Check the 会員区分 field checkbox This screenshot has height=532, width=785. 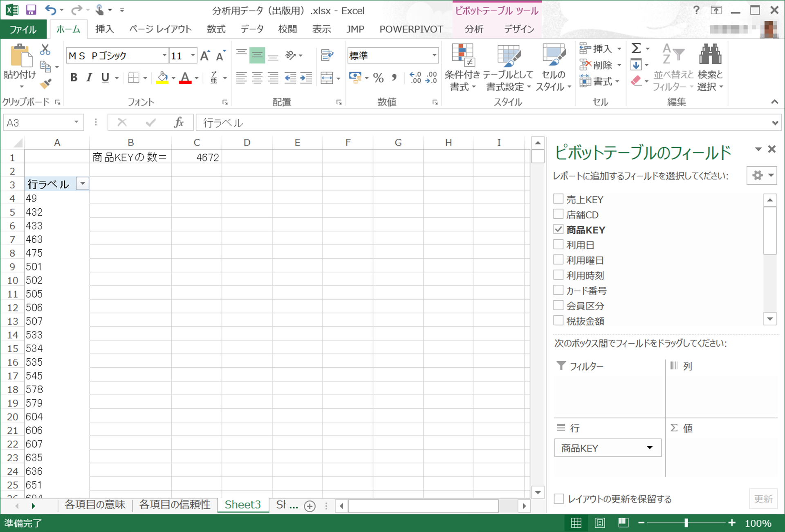pos(558,305)
